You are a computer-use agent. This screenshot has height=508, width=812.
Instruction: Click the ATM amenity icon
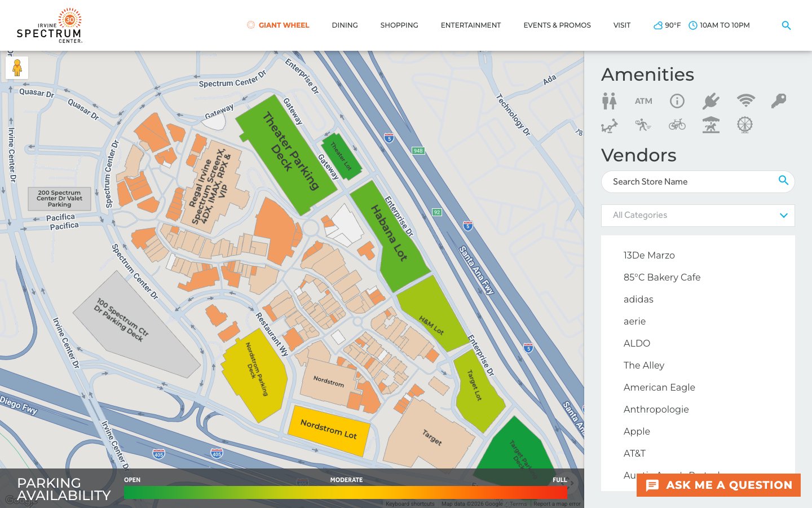click(643, 100)
